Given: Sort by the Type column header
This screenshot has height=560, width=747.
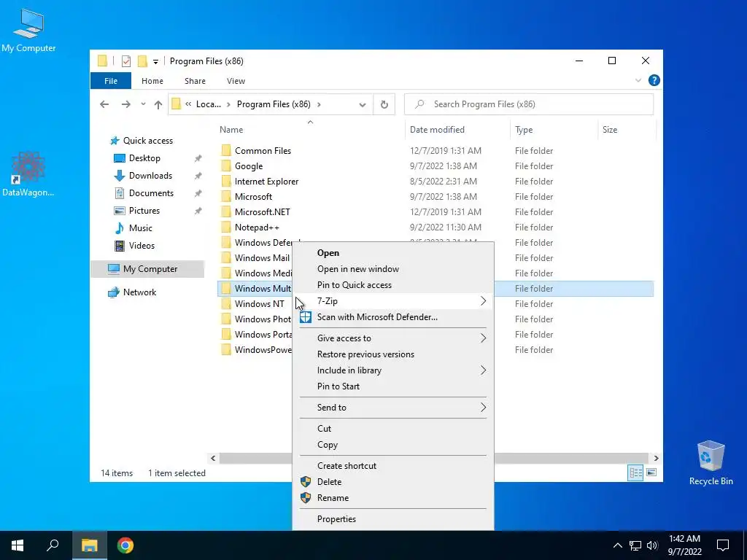Looking at the screenshot, I should click(x=554, y=130).
